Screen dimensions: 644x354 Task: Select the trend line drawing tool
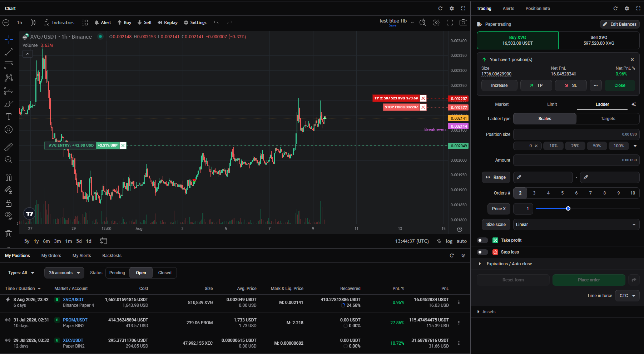click(9, 52)
